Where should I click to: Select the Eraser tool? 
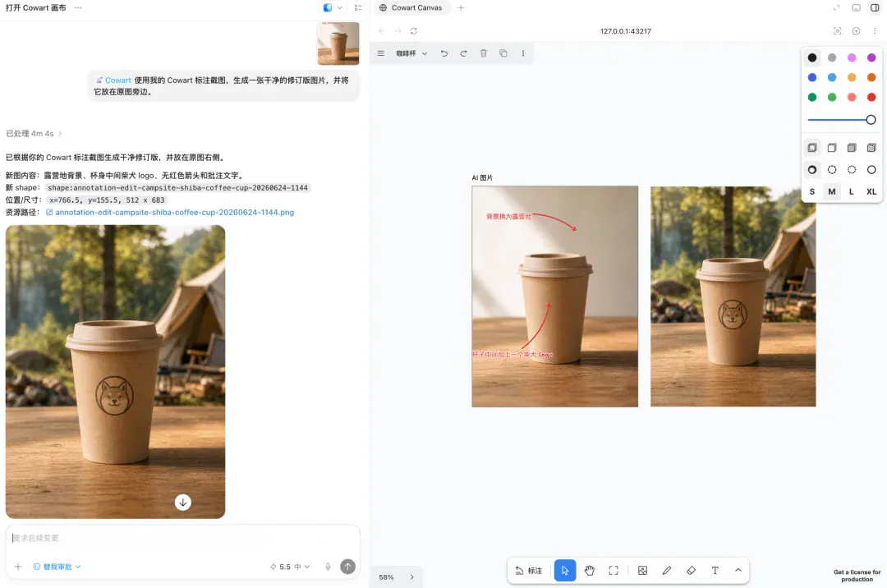coord(692,571)
